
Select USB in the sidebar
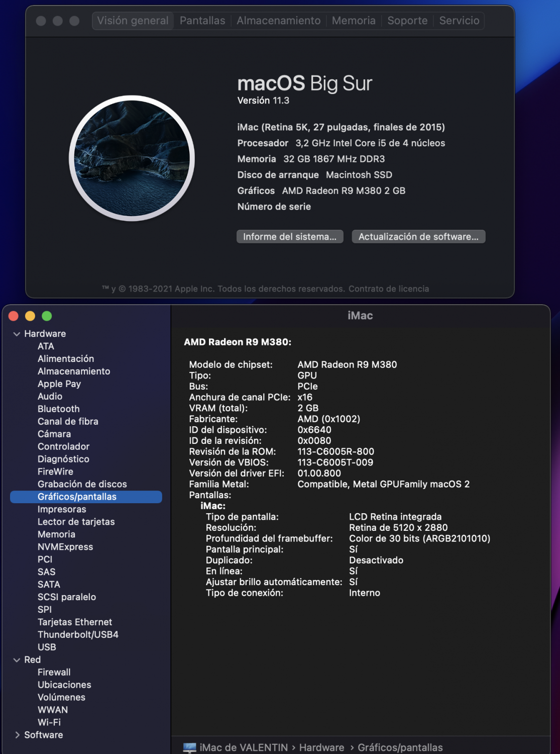(47, 647)
